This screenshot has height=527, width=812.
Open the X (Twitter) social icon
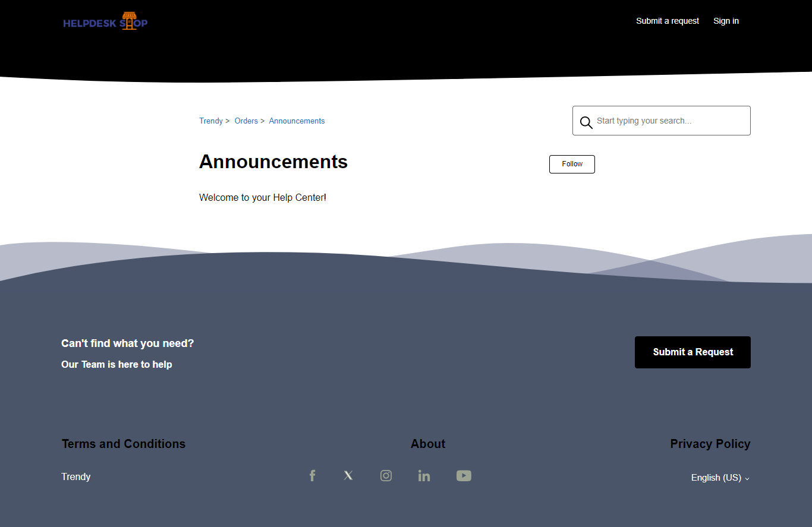(x=348, y=476)
